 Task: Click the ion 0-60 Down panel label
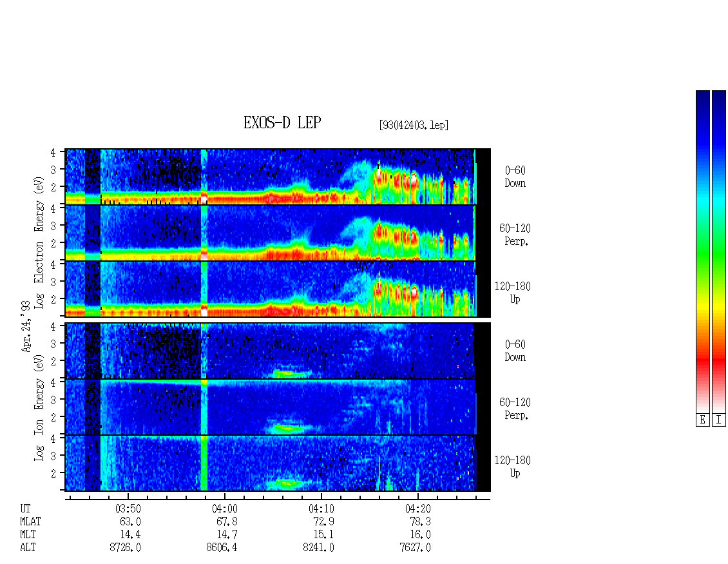tap(515, 351)
